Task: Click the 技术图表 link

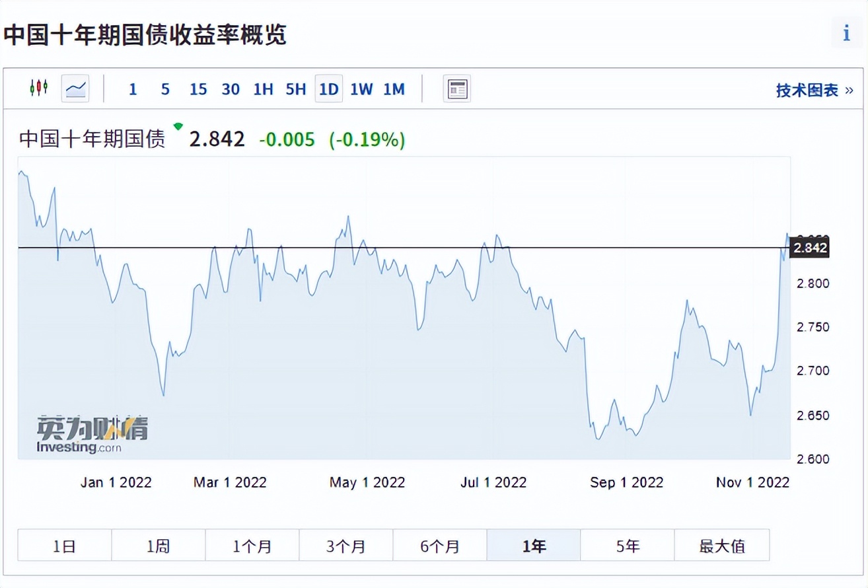Action: (807, 90)
